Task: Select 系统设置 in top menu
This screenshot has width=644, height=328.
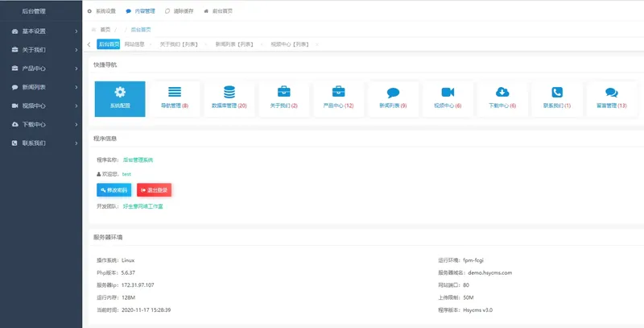Action: point(101,11)
